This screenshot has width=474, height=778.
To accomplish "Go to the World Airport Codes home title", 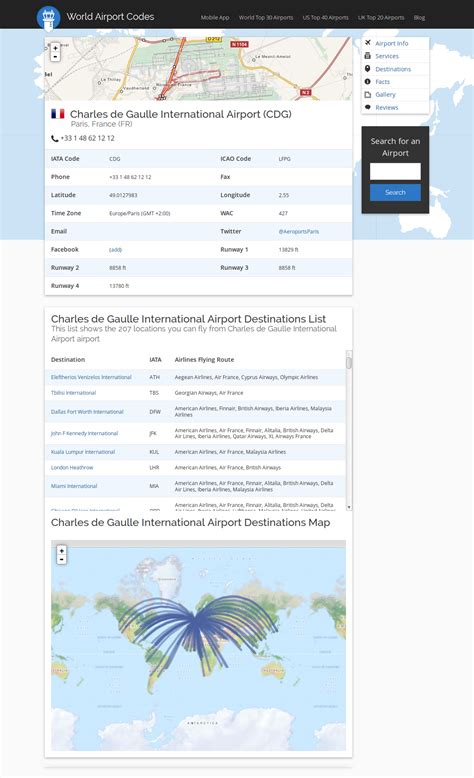I will [x=111, y=17].
